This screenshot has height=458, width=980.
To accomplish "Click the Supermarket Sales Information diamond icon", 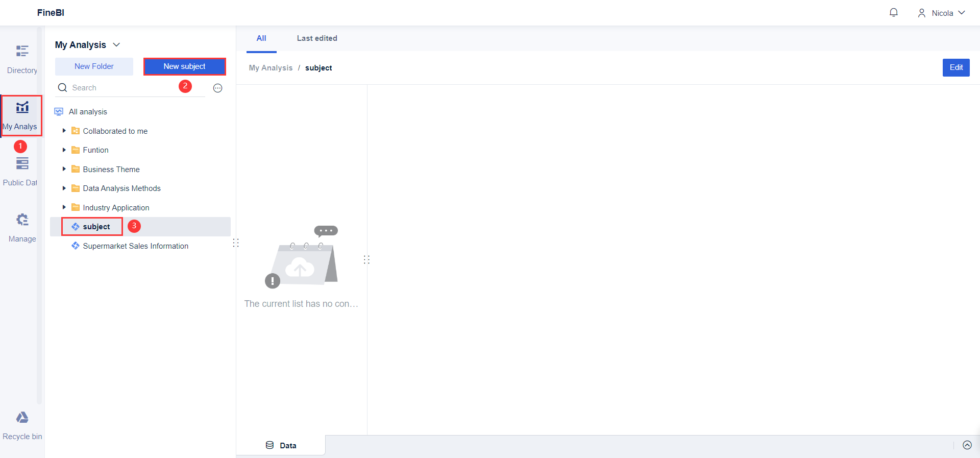I will 76,246.
